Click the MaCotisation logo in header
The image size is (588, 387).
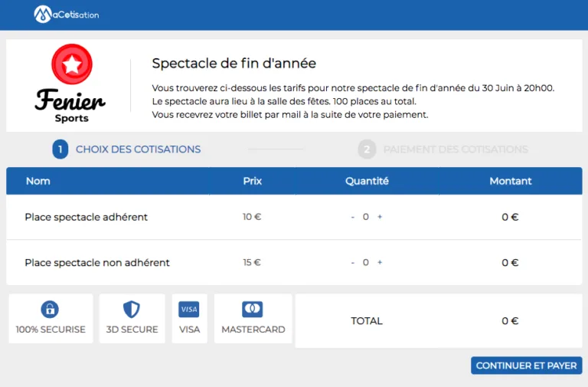coord(67,15)
